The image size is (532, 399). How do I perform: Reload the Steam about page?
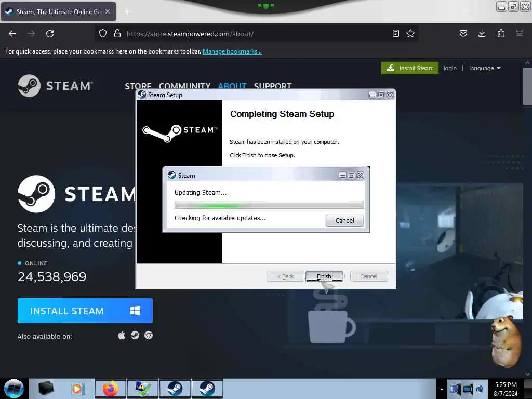tap(50, 34)
